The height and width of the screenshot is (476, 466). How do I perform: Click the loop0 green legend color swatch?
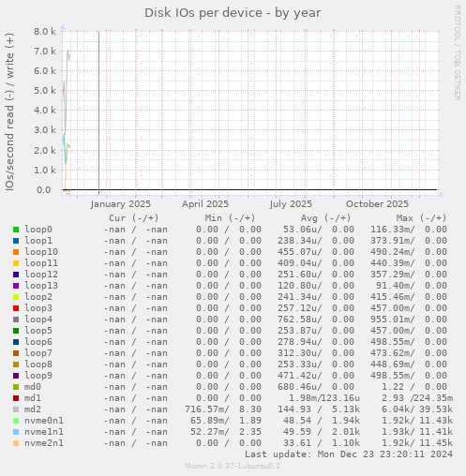[x=16, y=230]
